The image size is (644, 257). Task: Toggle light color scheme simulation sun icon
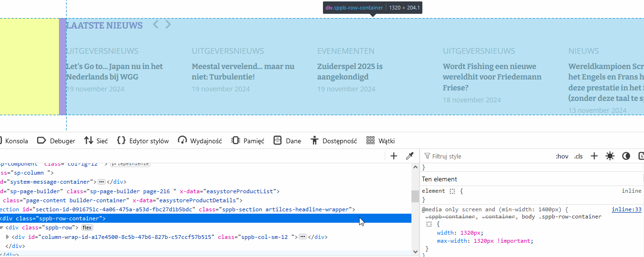610,156
